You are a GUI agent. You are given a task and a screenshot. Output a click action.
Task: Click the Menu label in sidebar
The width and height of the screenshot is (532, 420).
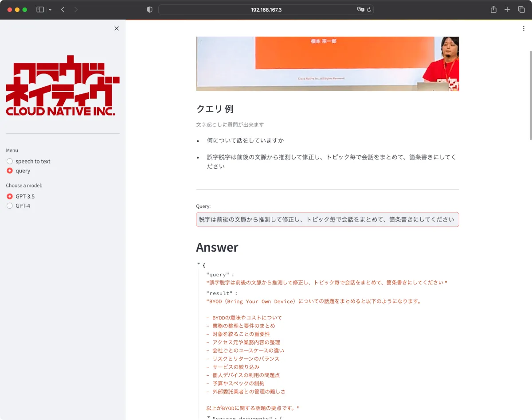click(x=12, y=151)
